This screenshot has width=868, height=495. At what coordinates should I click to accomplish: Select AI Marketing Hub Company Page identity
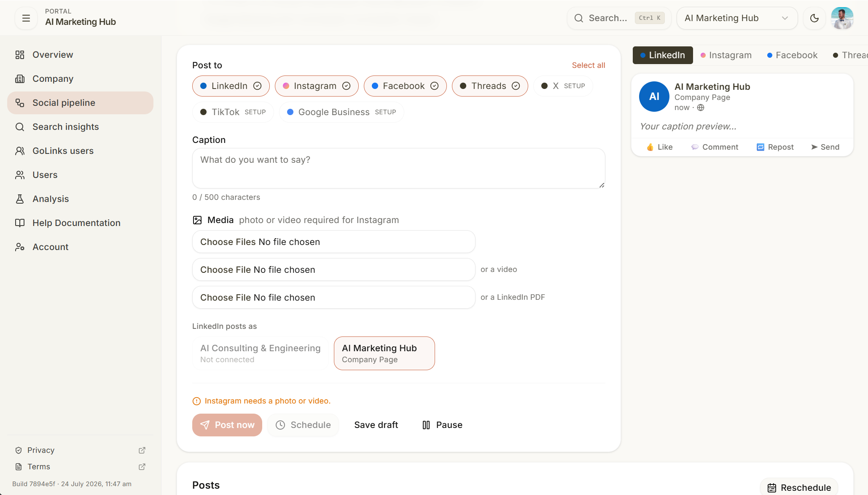click(x=384, y=353)
